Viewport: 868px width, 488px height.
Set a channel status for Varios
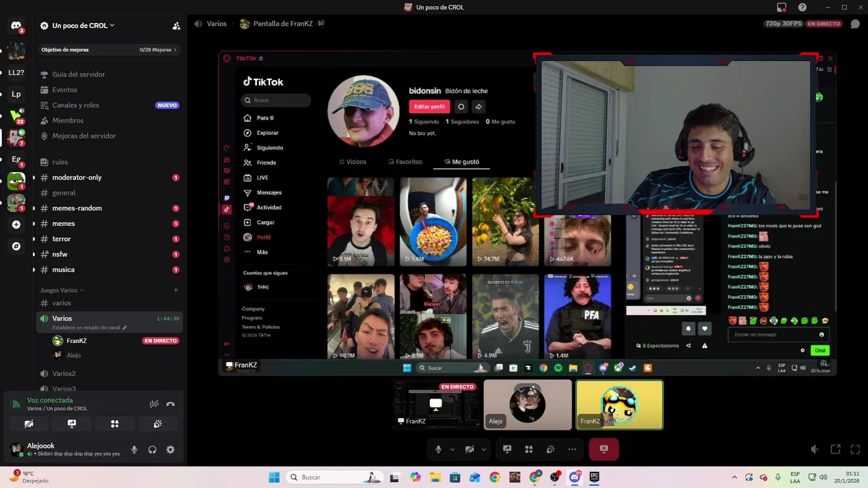click(x=90, y=327)
